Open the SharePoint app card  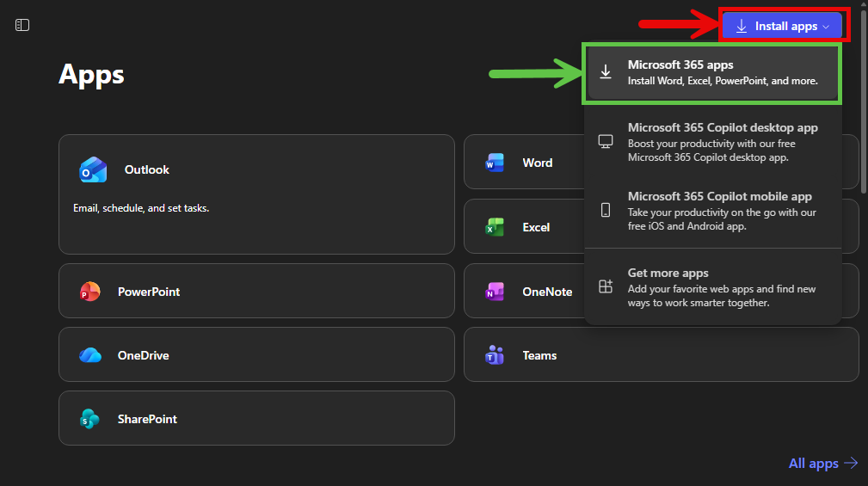click(x=256, y=418)
